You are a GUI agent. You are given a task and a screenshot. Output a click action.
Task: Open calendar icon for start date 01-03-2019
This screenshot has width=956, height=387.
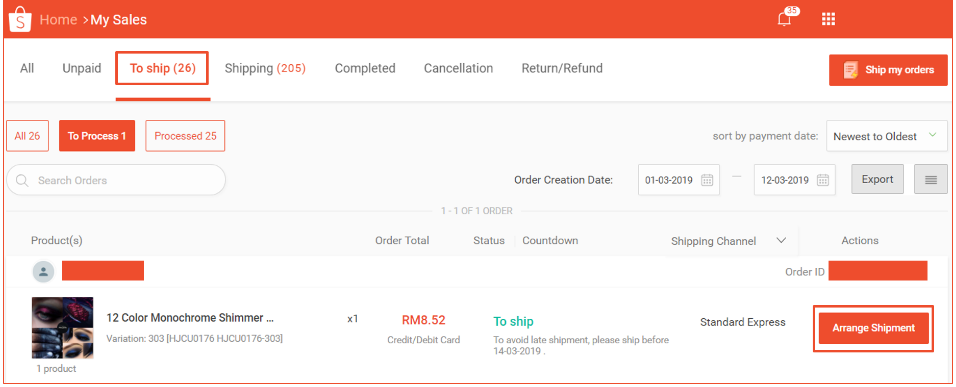[707, 180]
